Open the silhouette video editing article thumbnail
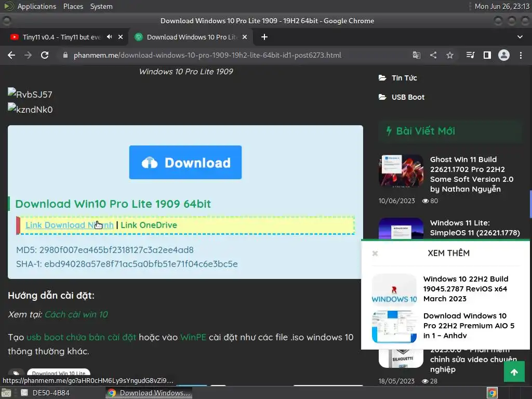 pos(401,358)
